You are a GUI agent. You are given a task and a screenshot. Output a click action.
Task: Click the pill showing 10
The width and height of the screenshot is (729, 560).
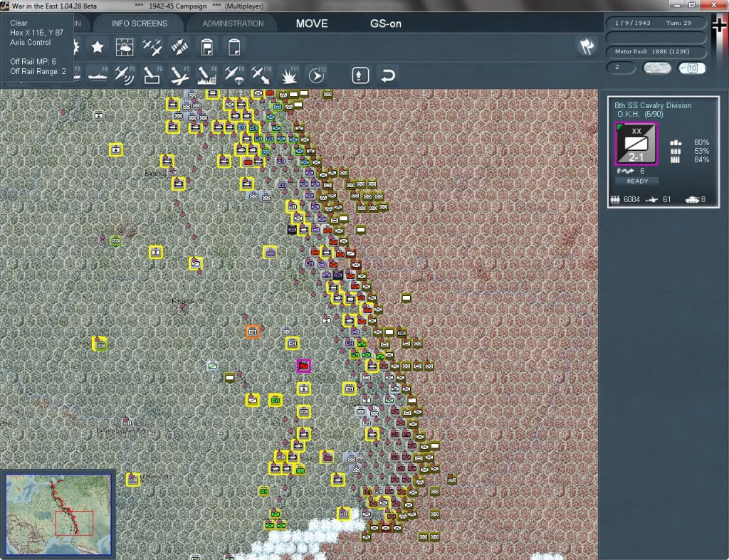pyautogui.click(x=691, y=68)
